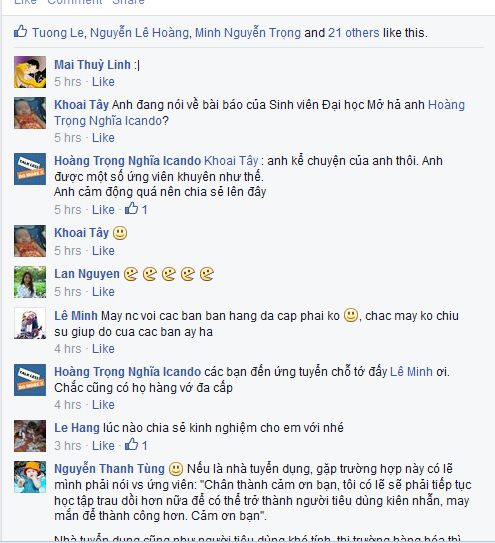Click tagged name Lê Minh in Hoàng's reply
Screen dimensions: 495x543
coord(411,372)
